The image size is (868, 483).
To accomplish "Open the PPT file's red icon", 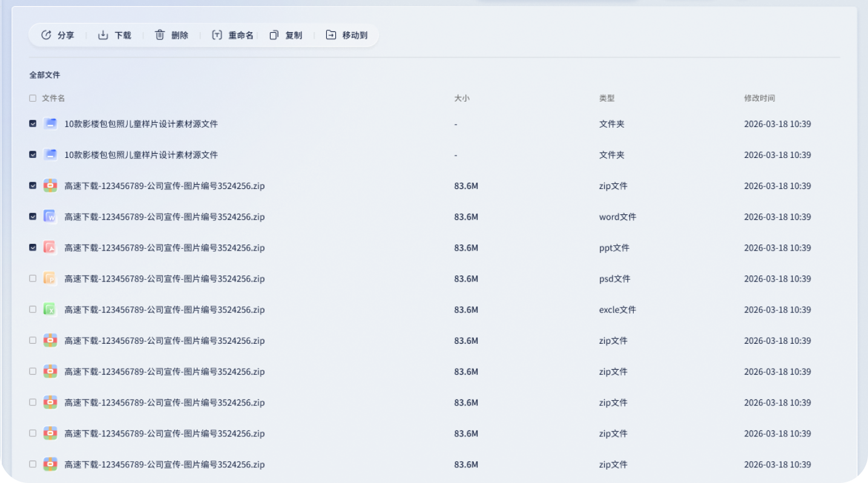I will 50,248.
